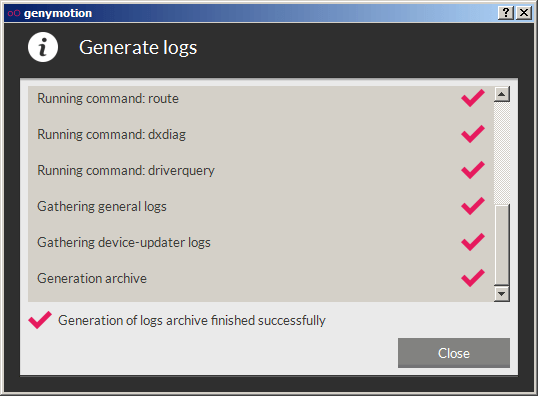Close the genymotion dialog window
Viewport: 538px width, 396px height.
tap(524, 13)
